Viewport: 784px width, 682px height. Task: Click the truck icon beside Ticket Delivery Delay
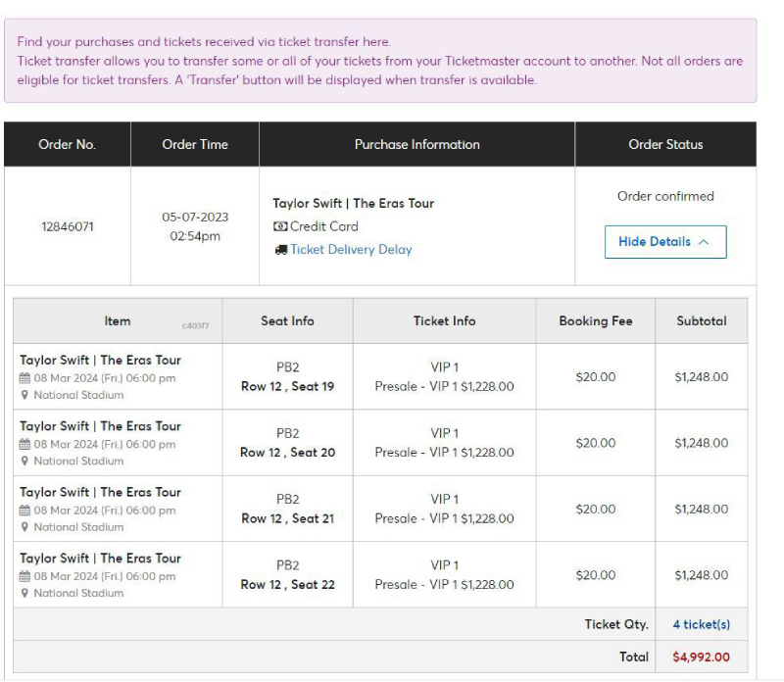coord(280,250)
